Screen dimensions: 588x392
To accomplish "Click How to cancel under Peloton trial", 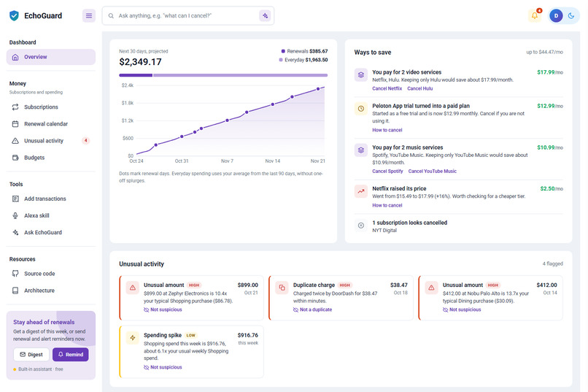I will (387, 130).
